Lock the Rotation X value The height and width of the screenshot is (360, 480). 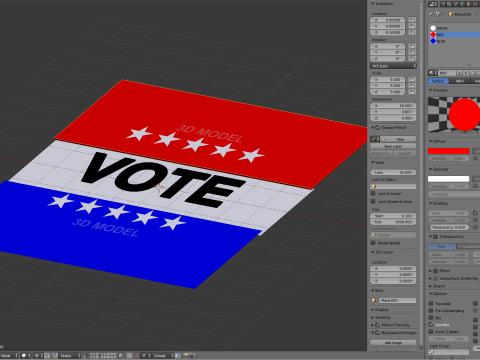pos(412,46)
